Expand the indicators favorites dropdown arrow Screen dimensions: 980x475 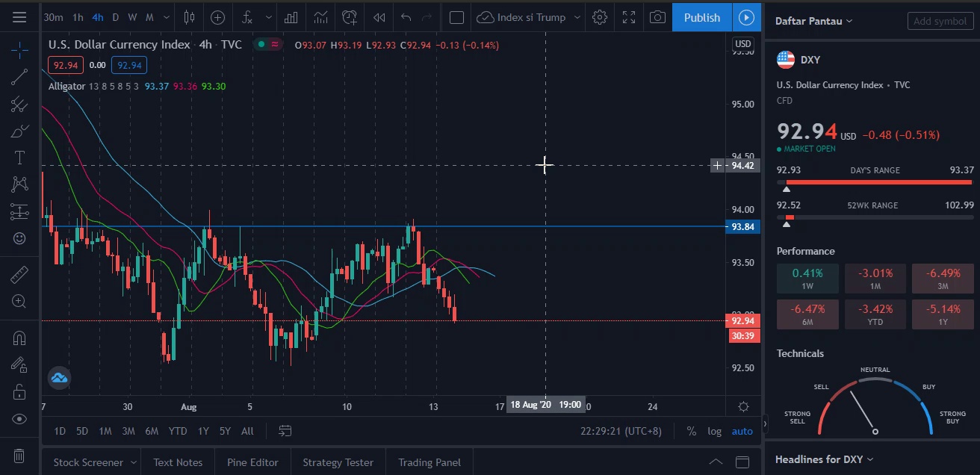point(269,17)
